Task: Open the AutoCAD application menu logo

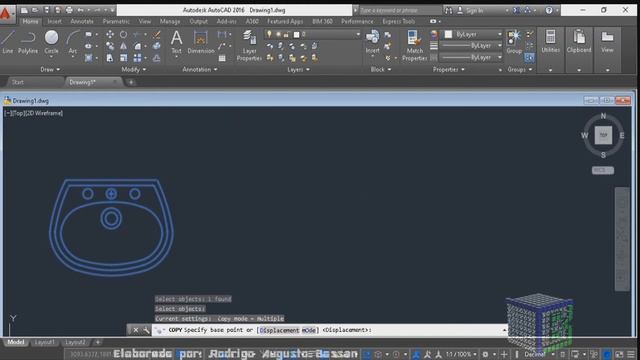Action: click(x=6, y=13)
